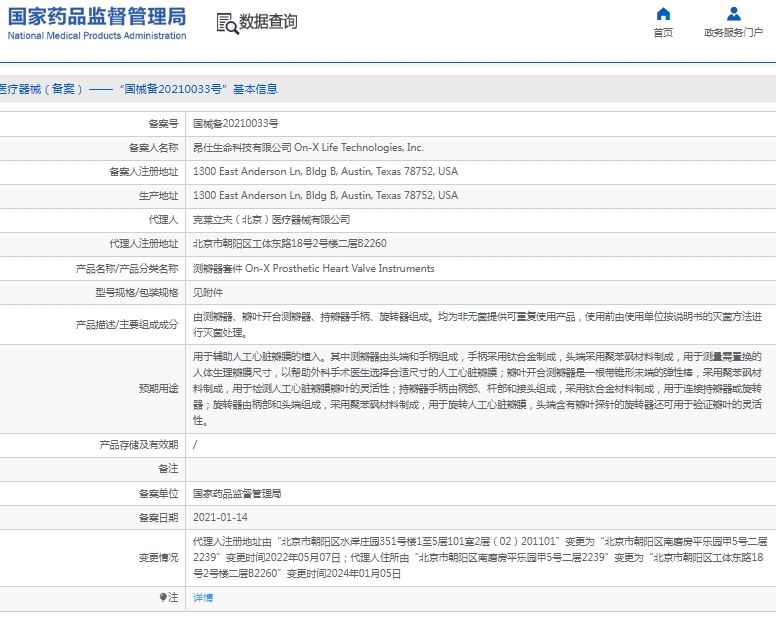Select agent address 北京市朝阳区工体东路18号2号楼二层B2260
Image resolution: width=776 pixels, height=617 pixels.
(290, 243)
